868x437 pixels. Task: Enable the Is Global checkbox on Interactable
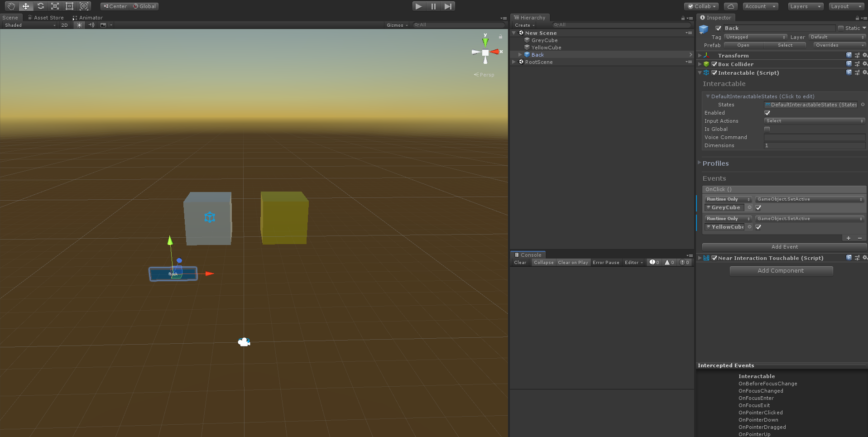coord(767,129)
